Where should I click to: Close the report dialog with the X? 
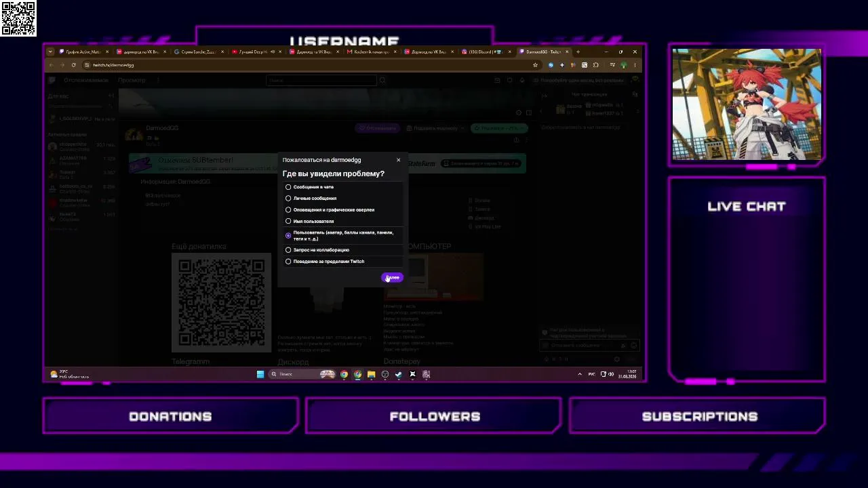(398, 160)
